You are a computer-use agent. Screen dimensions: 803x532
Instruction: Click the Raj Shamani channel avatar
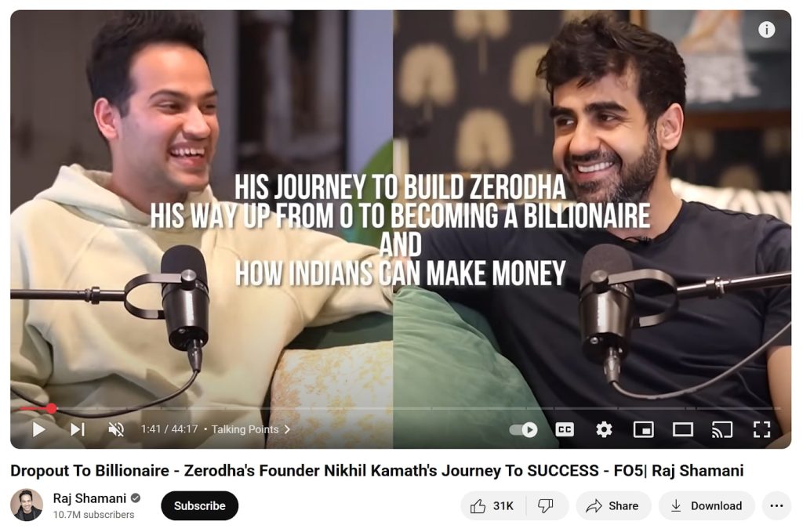27,505
